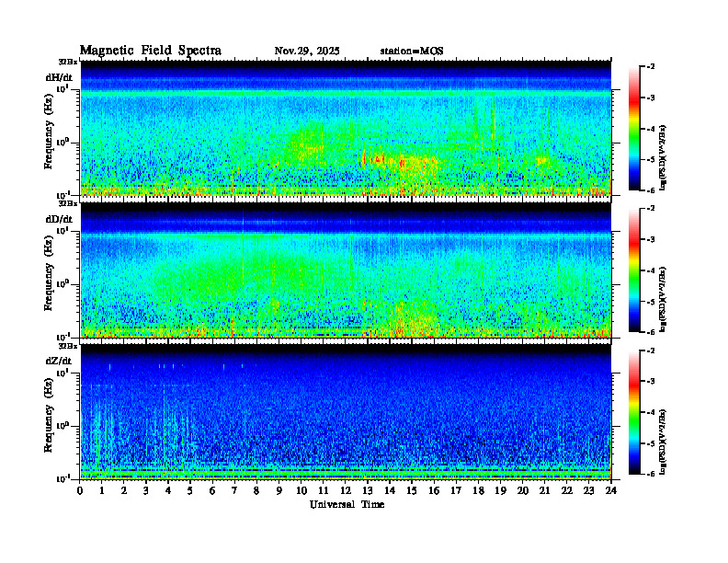Click hour tick "5" on the time axis
This screenshot has height=563, width=728.
190,491
